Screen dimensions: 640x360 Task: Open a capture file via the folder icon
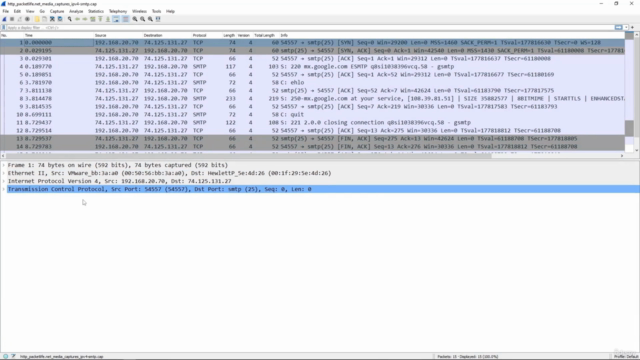[37, 19]
